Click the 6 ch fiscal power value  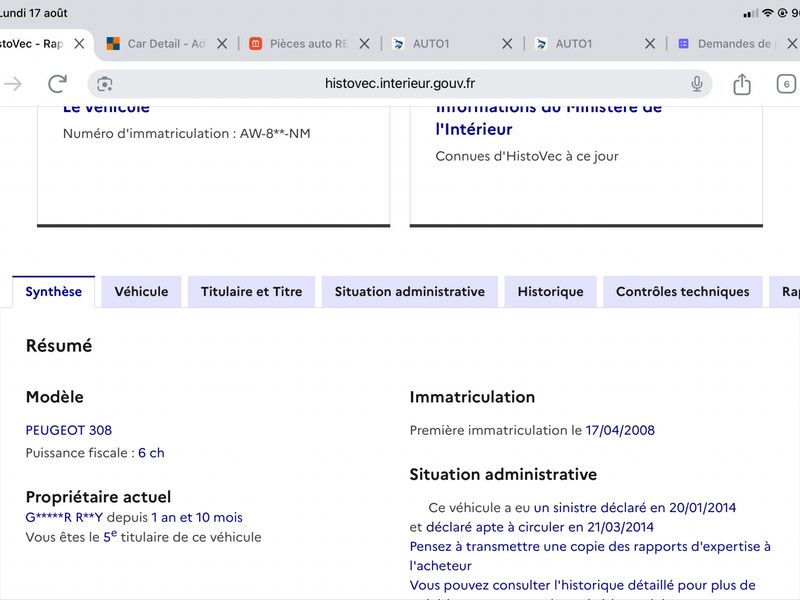click(152, 453)
